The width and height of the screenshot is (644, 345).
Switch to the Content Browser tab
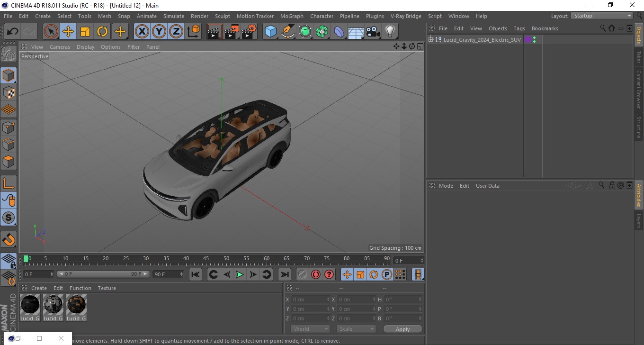639,90
